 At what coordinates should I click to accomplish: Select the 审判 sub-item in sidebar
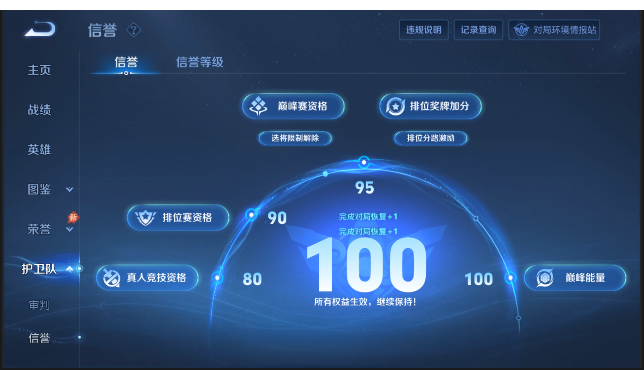tap(39, 305)
